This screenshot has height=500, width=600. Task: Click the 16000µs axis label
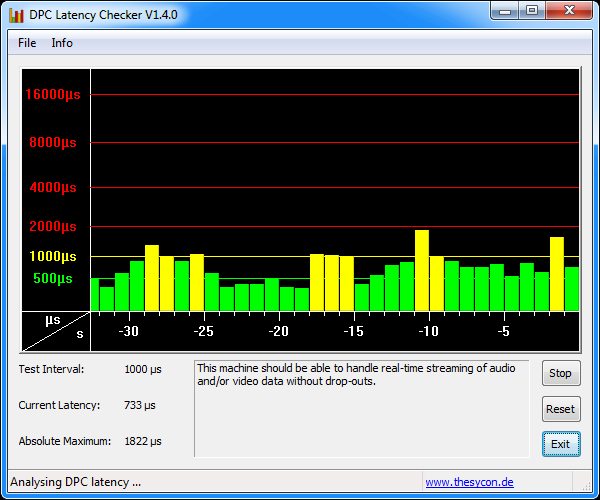click(53, 94)
